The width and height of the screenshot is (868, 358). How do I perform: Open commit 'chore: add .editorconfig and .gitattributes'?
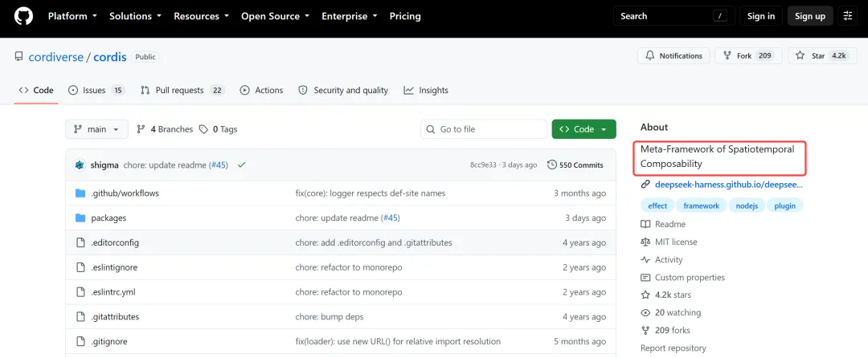pos(374,242)
